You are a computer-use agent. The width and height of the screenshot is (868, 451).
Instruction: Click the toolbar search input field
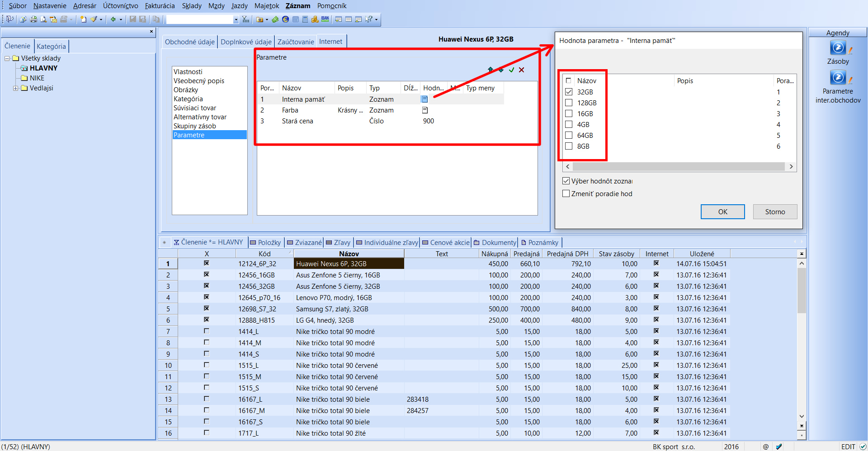click(199, 19)
